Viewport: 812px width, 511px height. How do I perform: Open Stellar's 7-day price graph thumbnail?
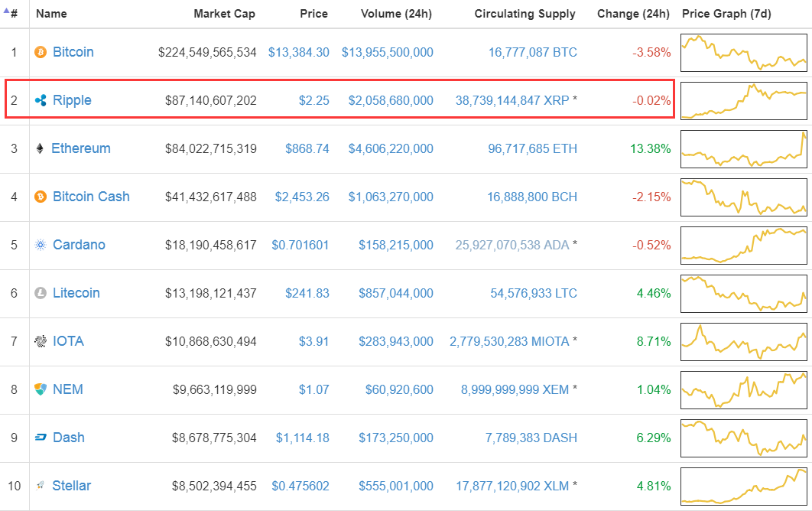[x=744, y=486]
